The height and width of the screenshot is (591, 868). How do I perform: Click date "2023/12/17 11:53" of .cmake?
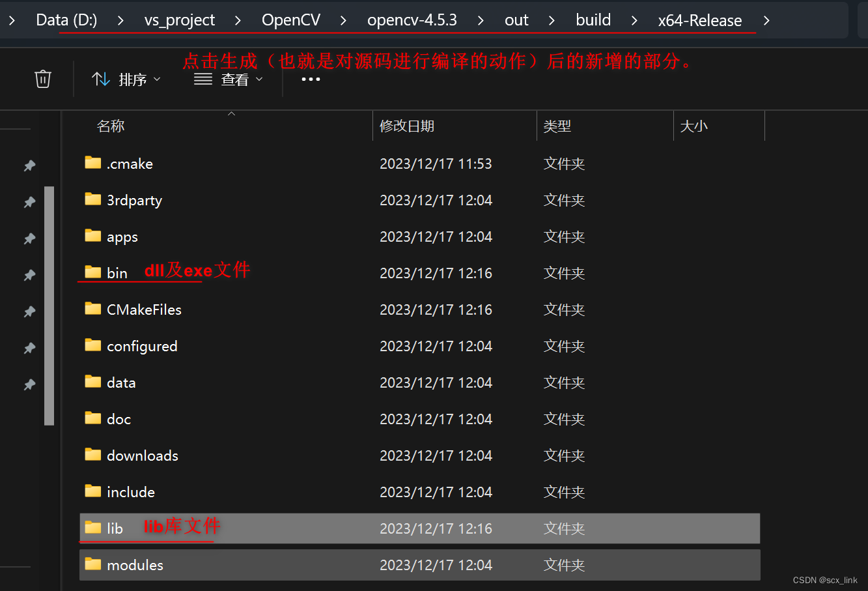[x=436, y=164]
